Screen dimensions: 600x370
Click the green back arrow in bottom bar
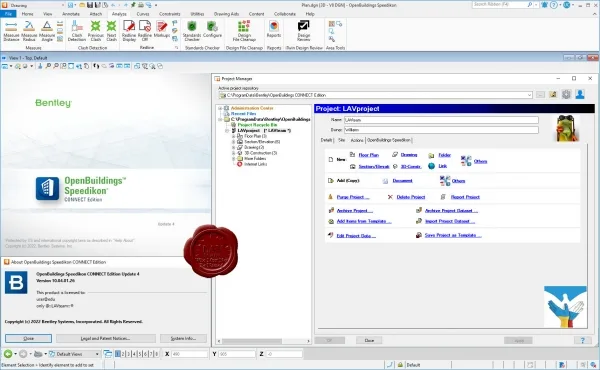pos(8,354)
